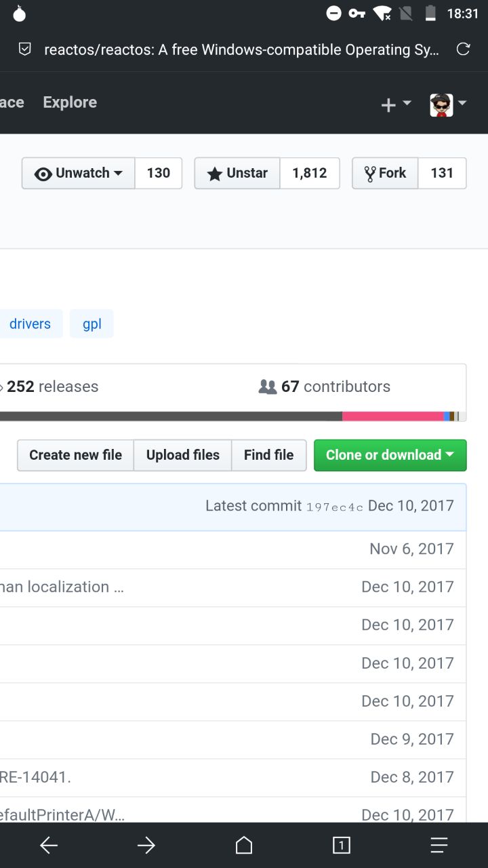This screenshot has width=488, height=868.
Task: Reload the page with the refresh icon
Action: click(464, 50)
